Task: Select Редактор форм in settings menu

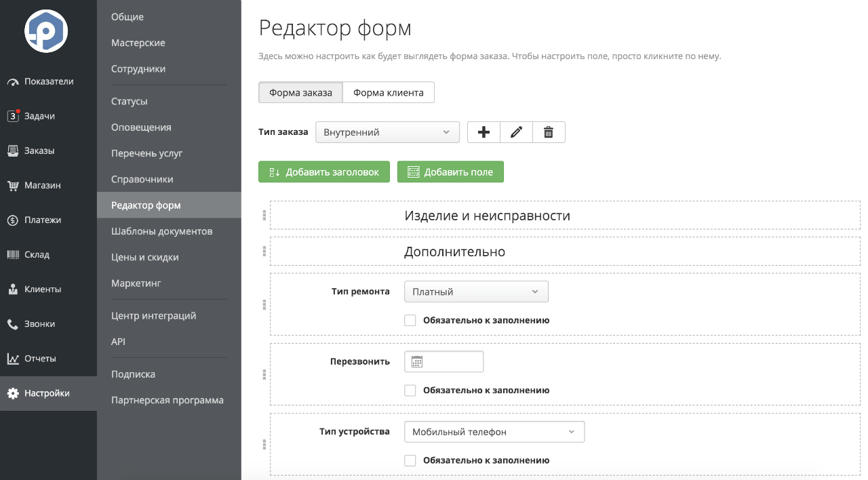Action: (169, 205)
